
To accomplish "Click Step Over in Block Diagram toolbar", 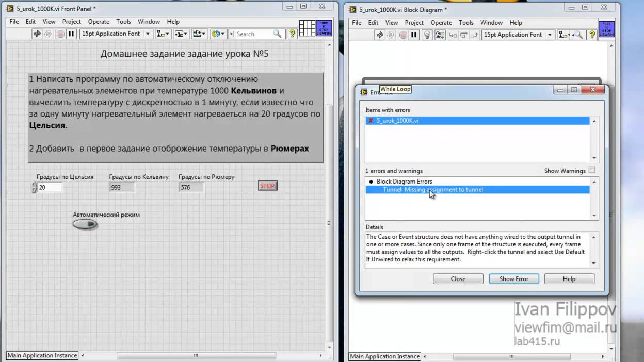I will 463,35.
